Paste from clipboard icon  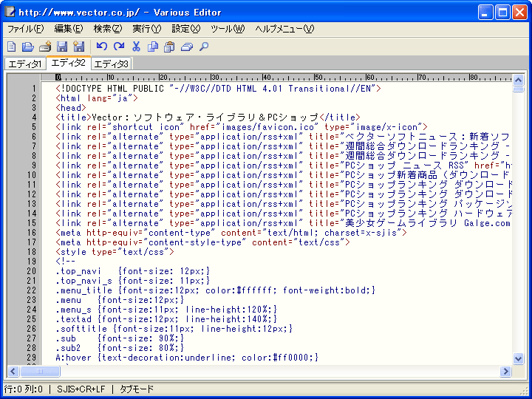(x=169, y=47)
